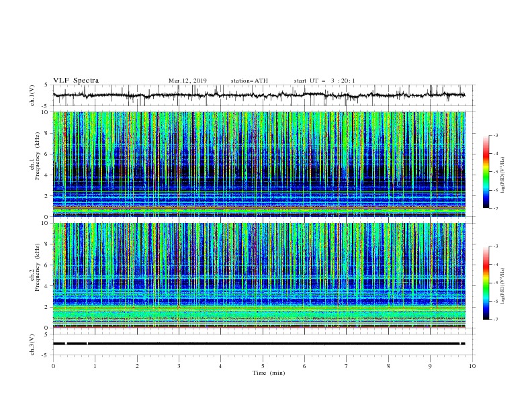This screenshot has height=411, width=532.
Task: Click the date text 'Mar.12, 2019'
Action: tap(187, 81)
